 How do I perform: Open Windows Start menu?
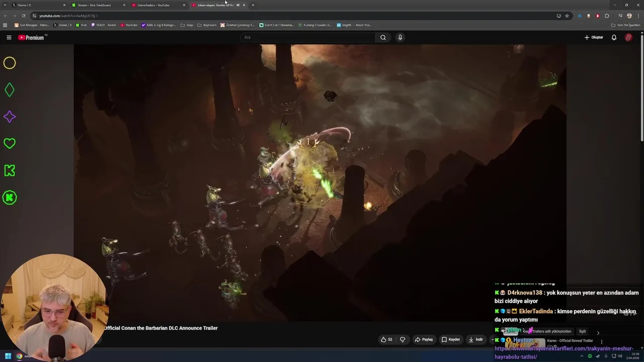tap(8, 356)
